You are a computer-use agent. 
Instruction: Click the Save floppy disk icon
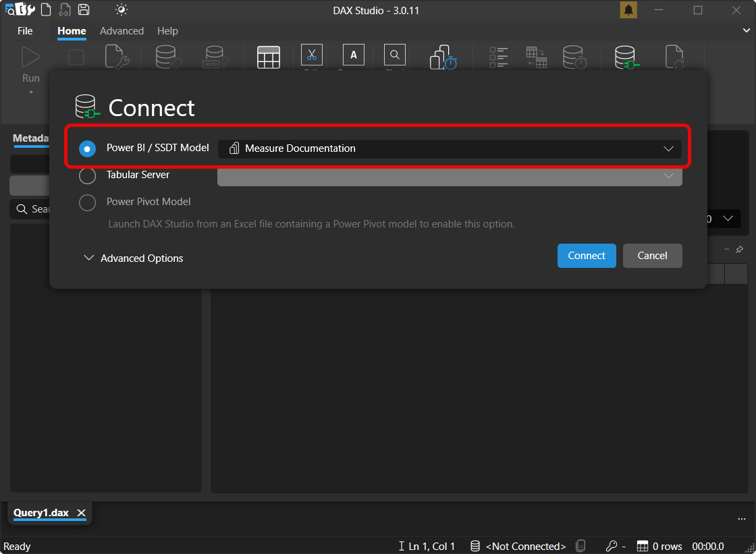(x=84, y=9)
